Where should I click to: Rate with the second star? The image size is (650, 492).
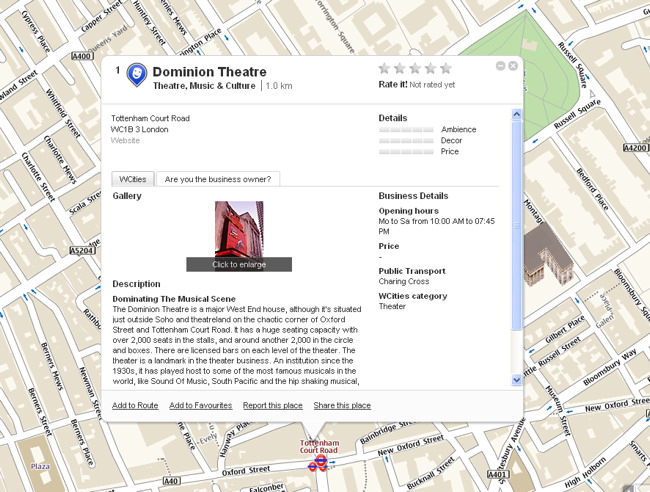coord(400,68)
